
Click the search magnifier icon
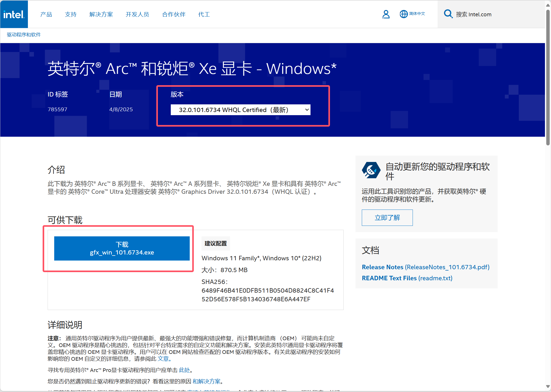pos(448,14)
